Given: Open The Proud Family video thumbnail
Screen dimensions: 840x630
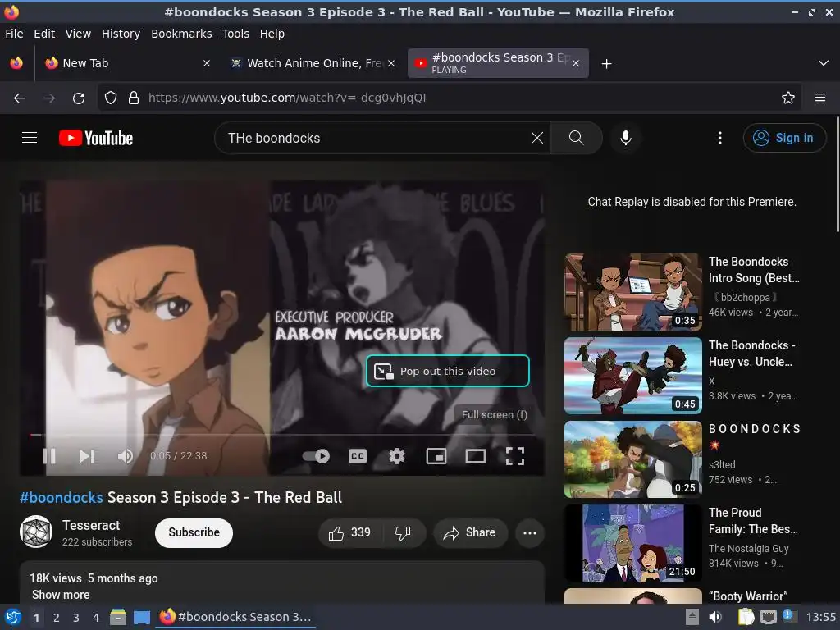Looking at the screenshot, I should click(x=632, y=543).
